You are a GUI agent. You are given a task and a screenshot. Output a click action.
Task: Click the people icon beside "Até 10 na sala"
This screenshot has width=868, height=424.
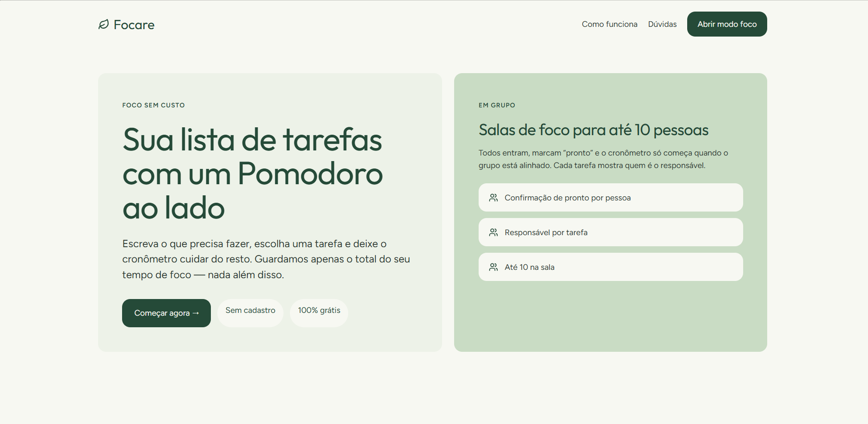tap(493, 267)
